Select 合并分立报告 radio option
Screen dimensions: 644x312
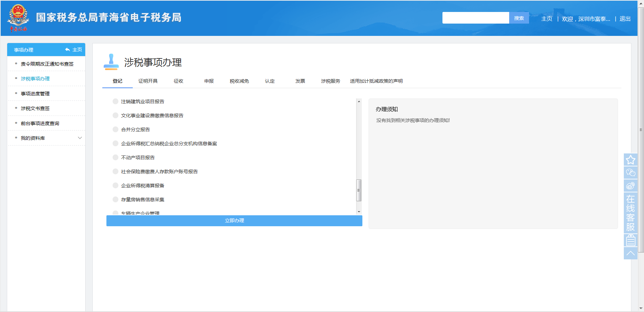(115, 130)
